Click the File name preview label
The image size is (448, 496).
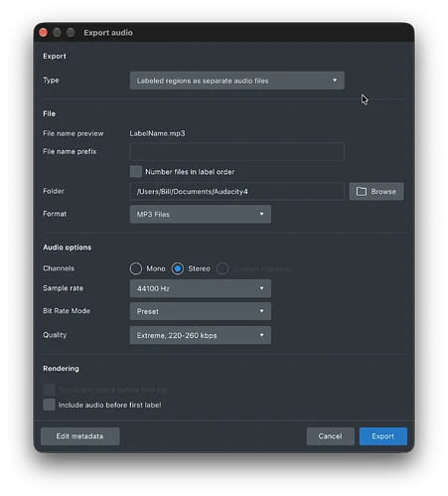click(x=74, y=133)
